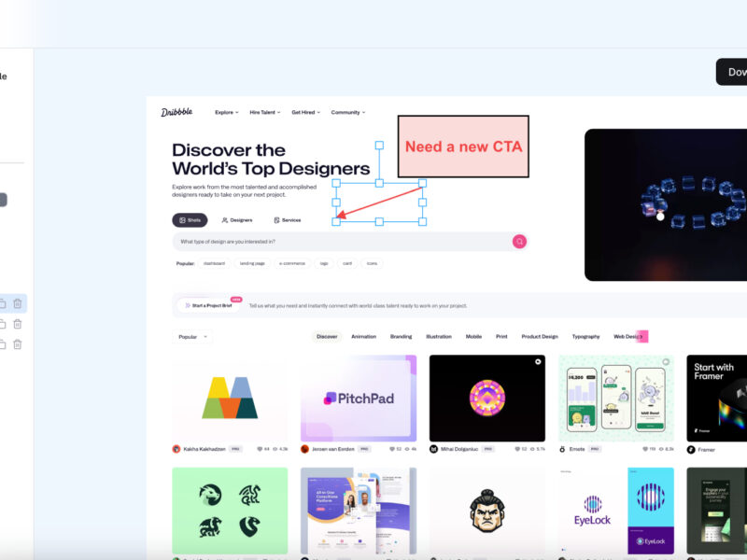Click the Dribbble logo
The height and width of the screenshot is (560, 747).
tap(176, 112)
